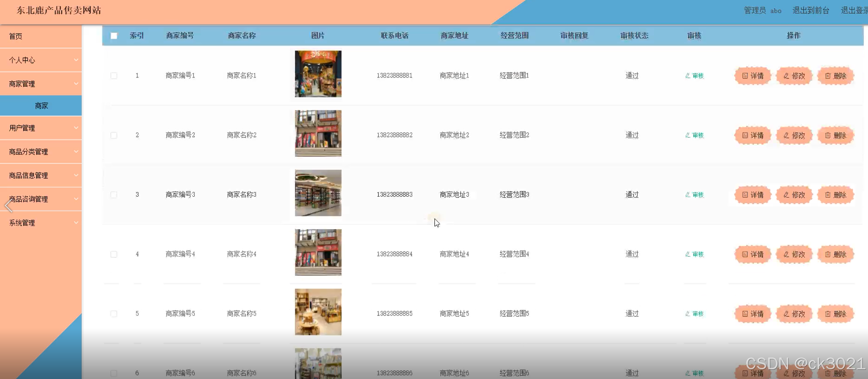Open the shop image for 商家名称4

tap(318, 252)
